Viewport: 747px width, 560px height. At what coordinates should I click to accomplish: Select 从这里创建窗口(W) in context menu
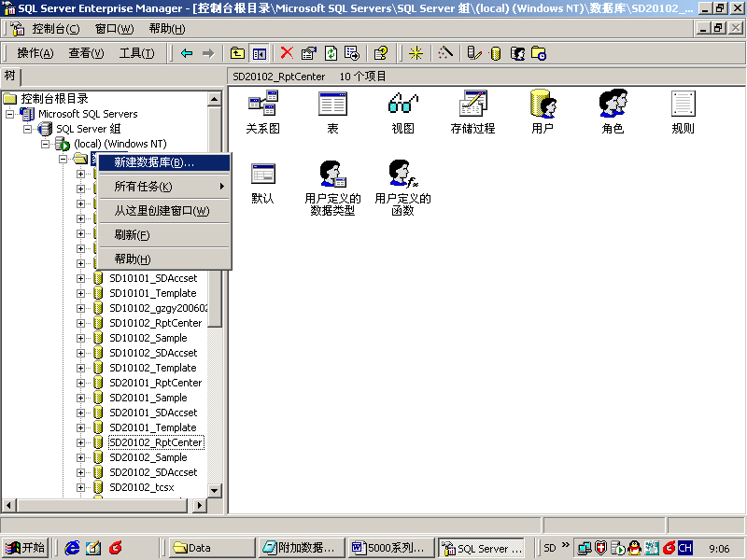coord(164,211)
